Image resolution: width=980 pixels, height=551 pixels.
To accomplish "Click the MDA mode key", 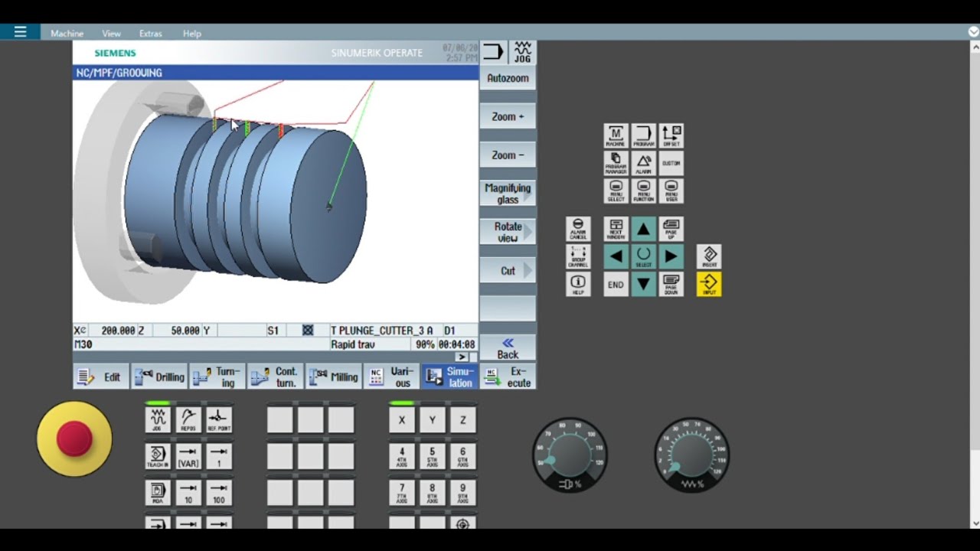I will [158, 493].
